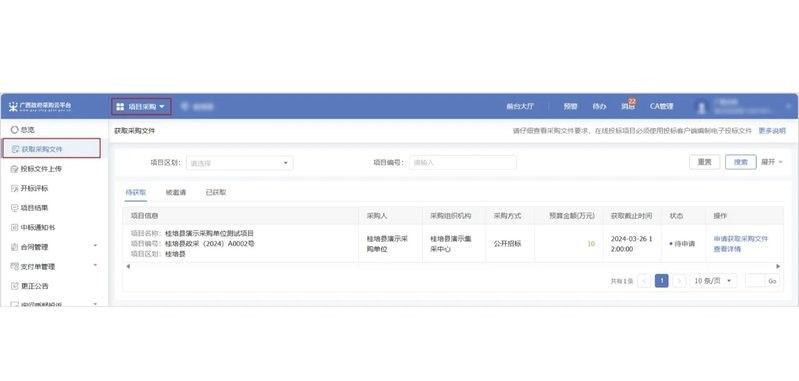Image resolution: width=799 pixels, height=381 pixels.
Task: Click the 重置 reset button
Action: pos(704,162)
